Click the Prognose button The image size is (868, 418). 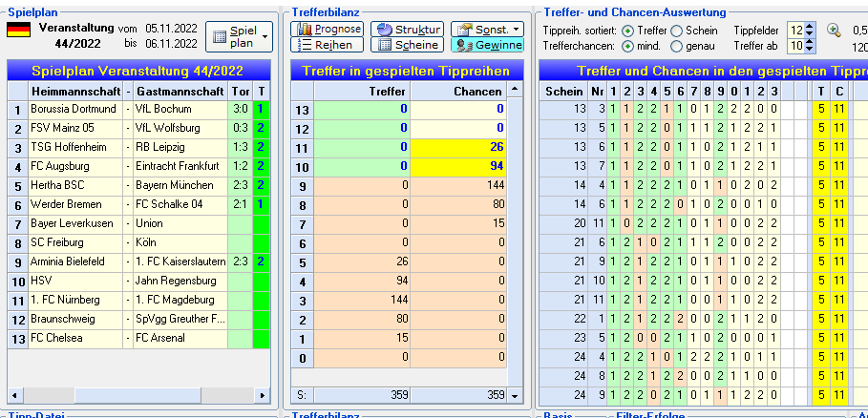(x=327, y=30)
